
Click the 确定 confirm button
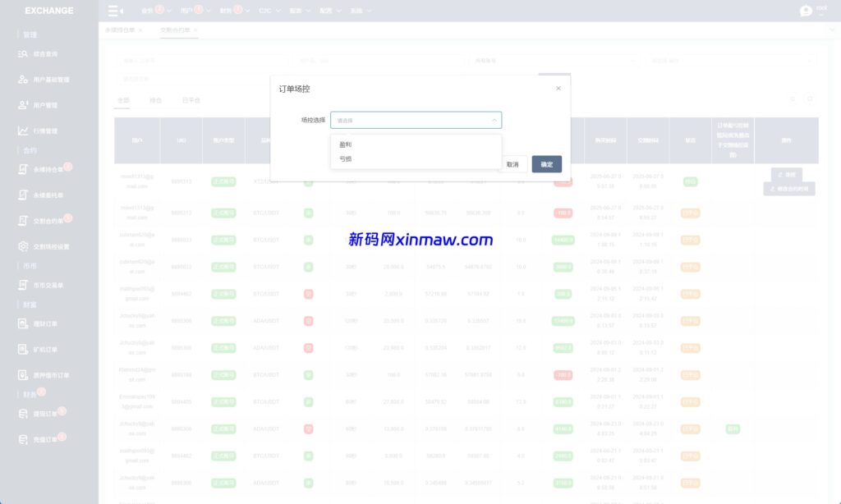[546, 164]
